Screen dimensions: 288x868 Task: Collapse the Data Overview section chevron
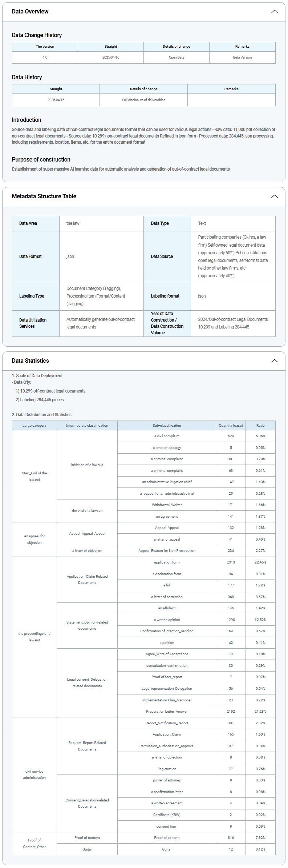point(274,12)
